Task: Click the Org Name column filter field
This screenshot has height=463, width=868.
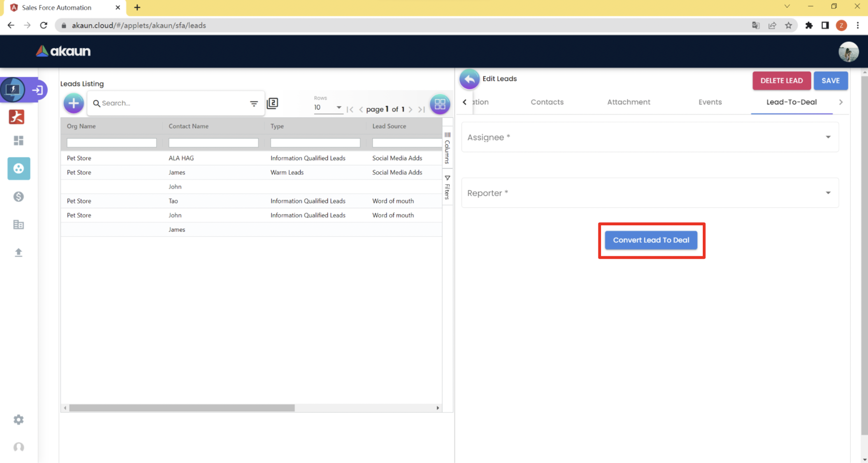Action: [x=111, y=143]
